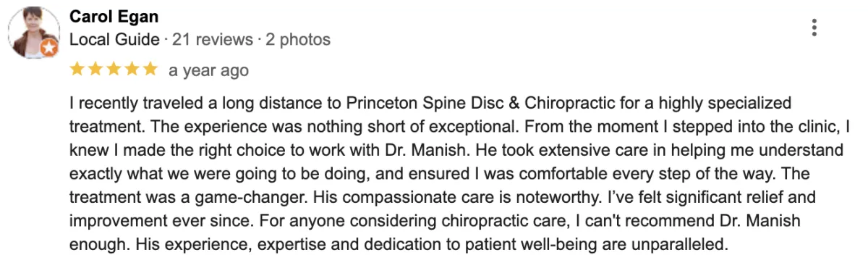Open Carol Egan's profile photo
The width and height of the screenshot is (868, 263).
point(32,33)
